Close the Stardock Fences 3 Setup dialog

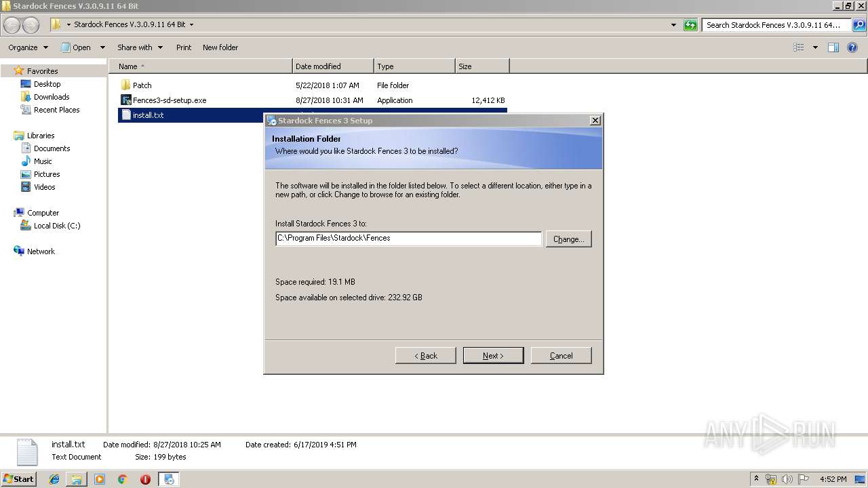[595, 121]
